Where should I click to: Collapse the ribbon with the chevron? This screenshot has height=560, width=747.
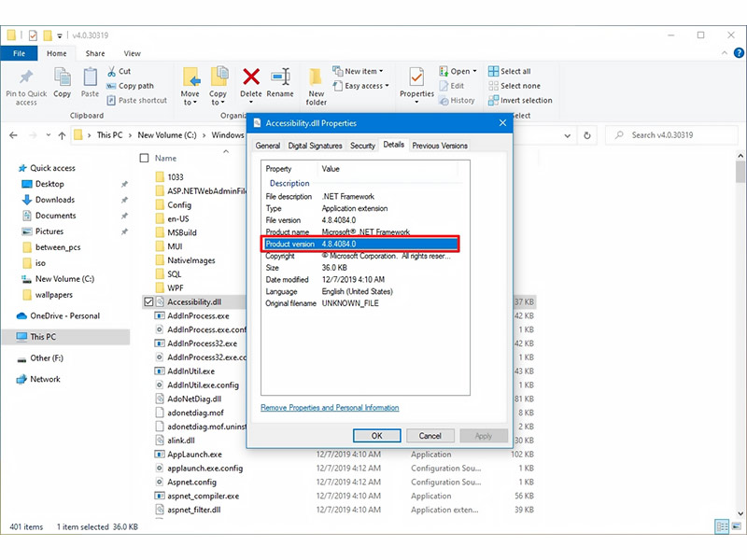pos(725,53)
